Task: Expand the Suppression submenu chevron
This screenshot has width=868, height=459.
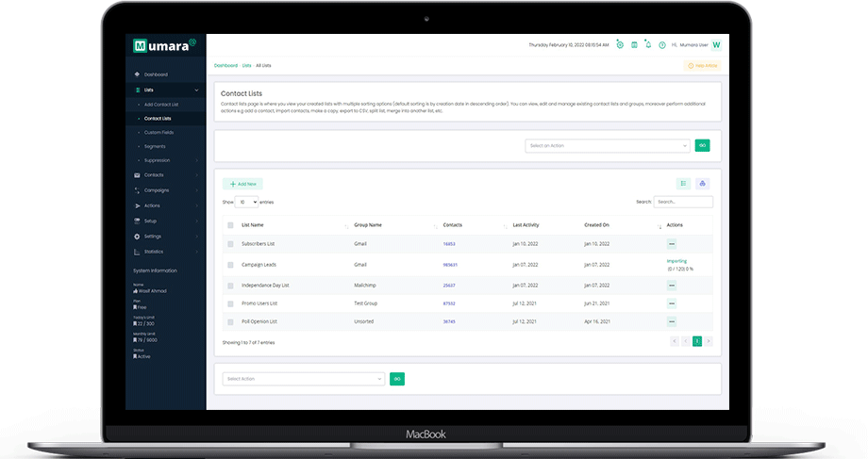Action: pyautogui.click(x=196, y=160)
